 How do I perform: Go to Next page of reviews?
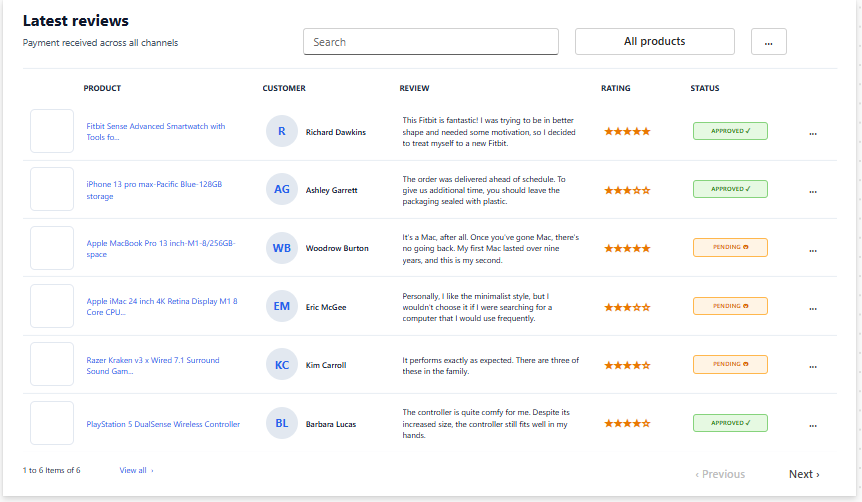804,474
